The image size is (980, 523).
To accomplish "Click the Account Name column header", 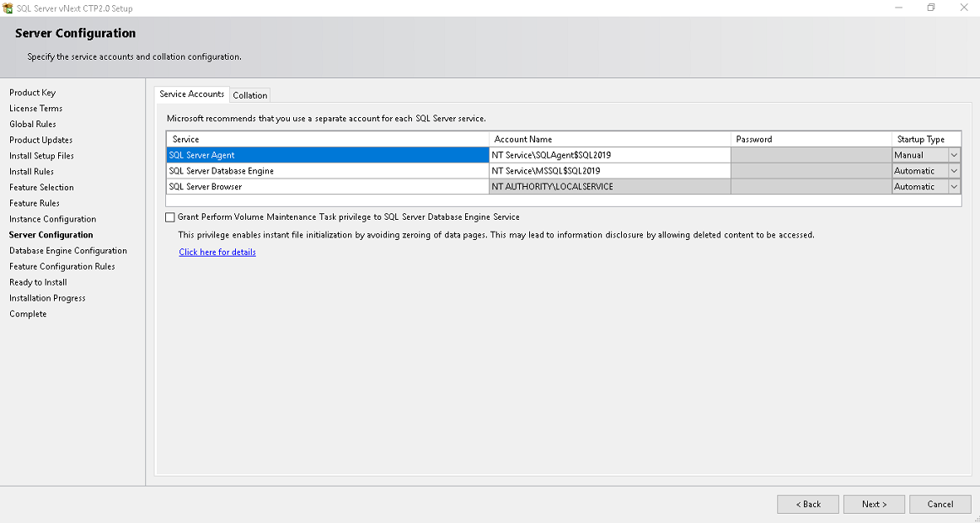I will (x=609, y=139).
